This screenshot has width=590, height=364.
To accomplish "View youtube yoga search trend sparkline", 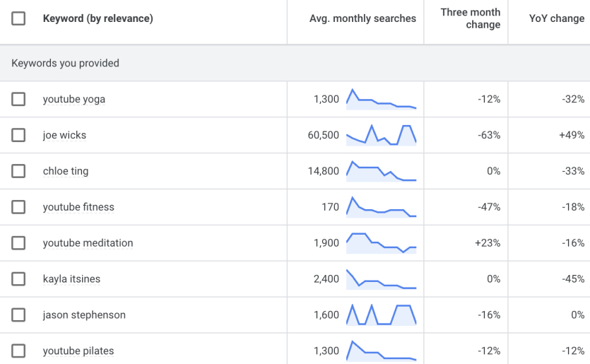I will coord(381,100).
